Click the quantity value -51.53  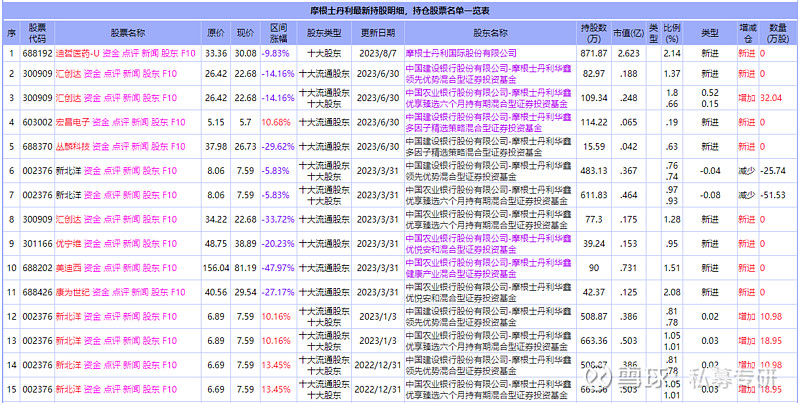(773, 195)
